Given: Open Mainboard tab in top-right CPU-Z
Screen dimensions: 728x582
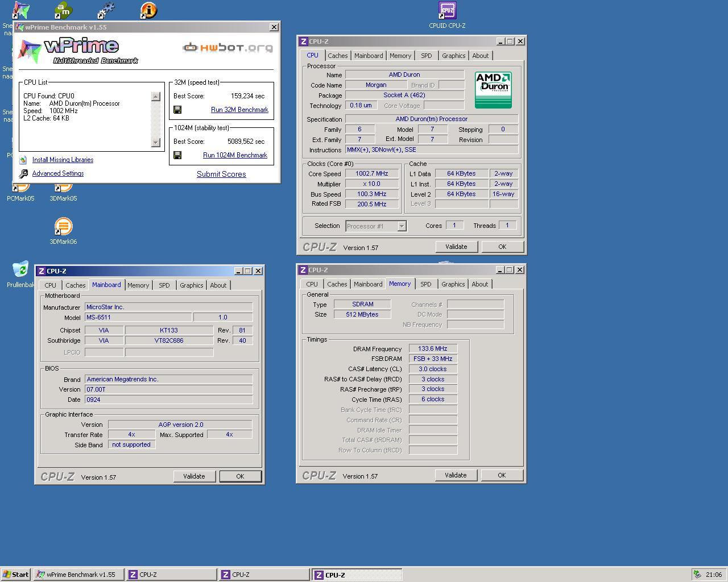Looking at the screenshot, I should pyautogui.click(x=369, y=56).
